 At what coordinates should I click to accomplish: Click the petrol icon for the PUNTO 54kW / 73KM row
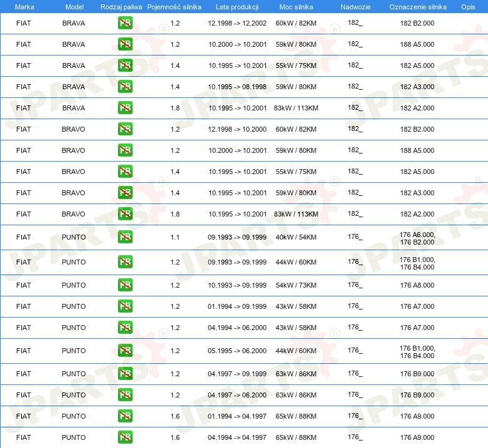pyautogui.click(x=125, y=285)
